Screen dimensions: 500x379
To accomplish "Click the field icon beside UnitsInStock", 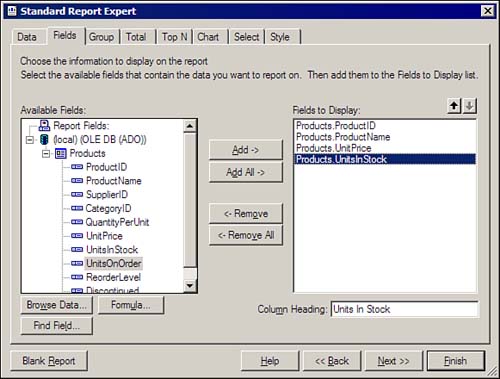I will [77, 249].
